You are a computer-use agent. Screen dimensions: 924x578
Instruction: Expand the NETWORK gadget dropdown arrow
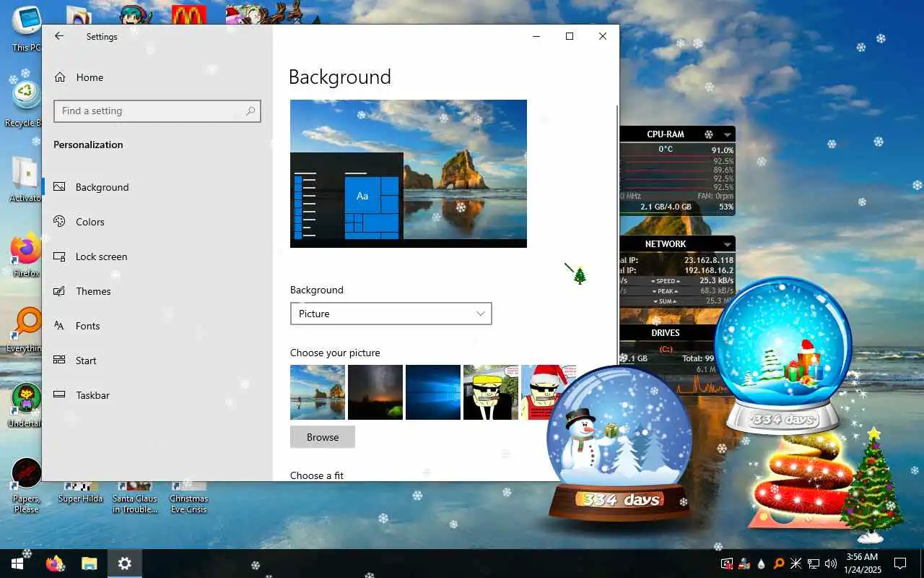click(728, 244)
